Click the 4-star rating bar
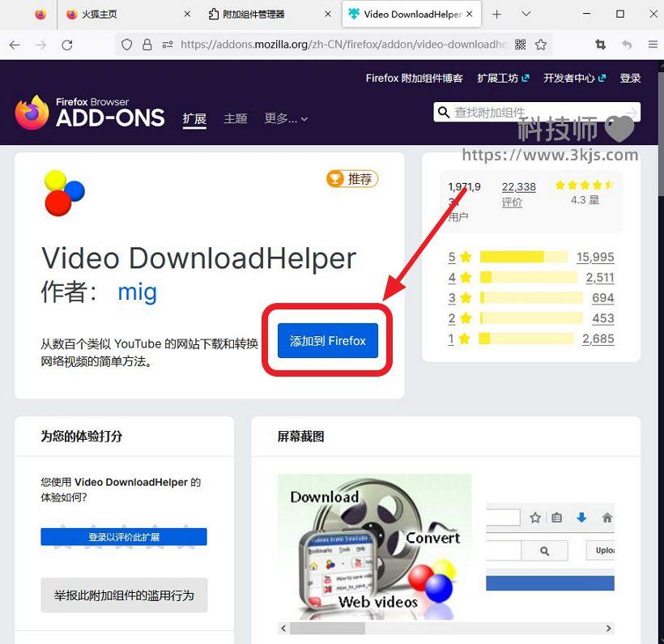664x644 pixels. pyautogui.click(x=528, y=278)
